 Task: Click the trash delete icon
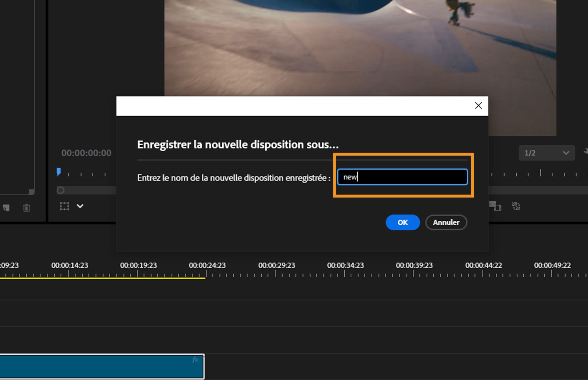point(26,208)
